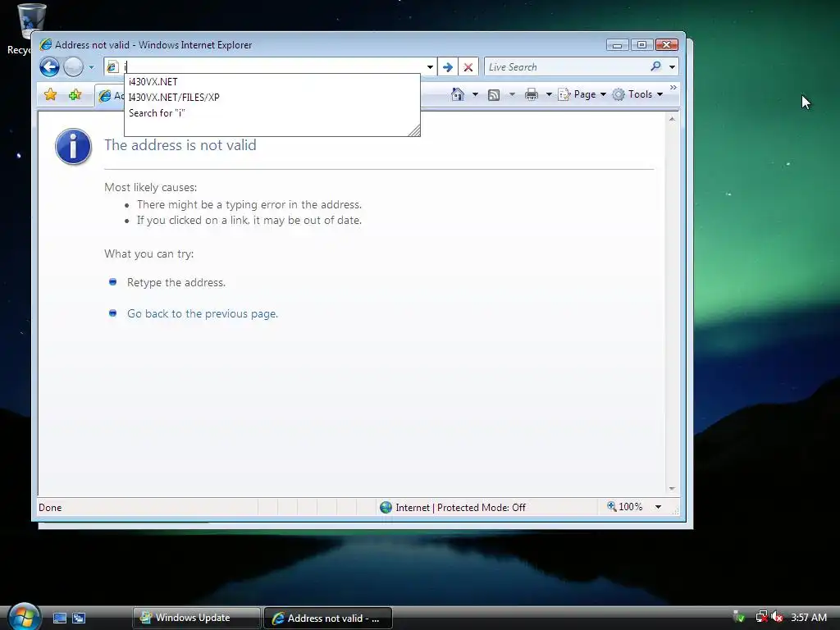Click the red Stop loading button
The width and height of the screenshot is (840, 630).
point(468,67)
